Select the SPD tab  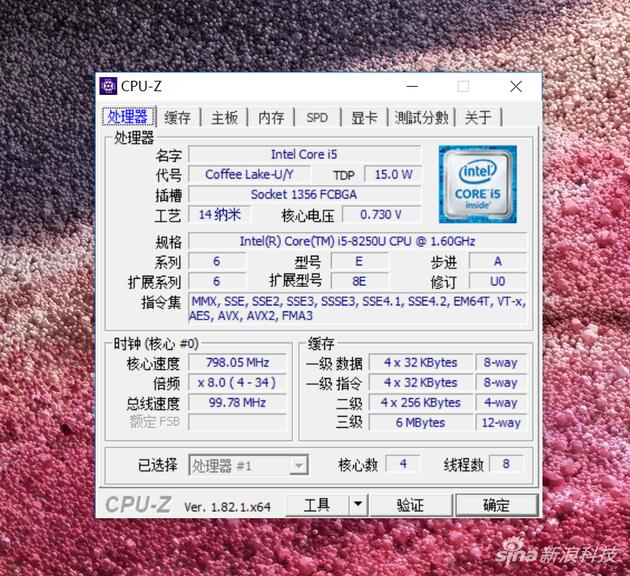[x=317, y=117]
